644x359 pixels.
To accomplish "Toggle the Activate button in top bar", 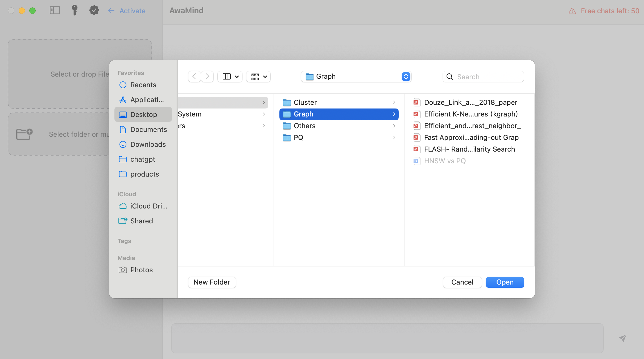I will pyautogui.click(x=132, y=10).
